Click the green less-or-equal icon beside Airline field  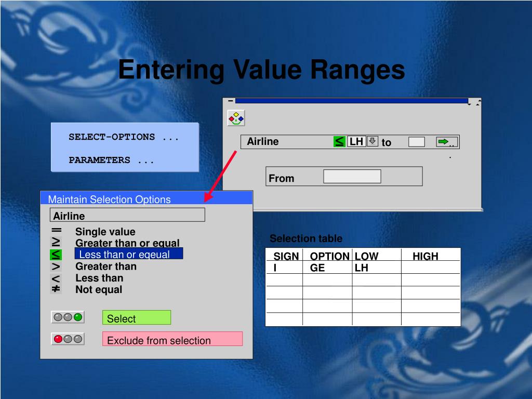tap(339, 141)
